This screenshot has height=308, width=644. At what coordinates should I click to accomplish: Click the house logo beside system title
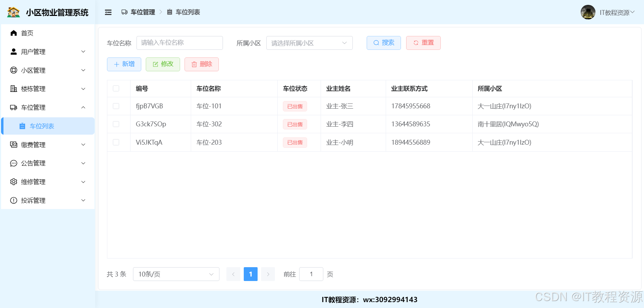point(14,12)
